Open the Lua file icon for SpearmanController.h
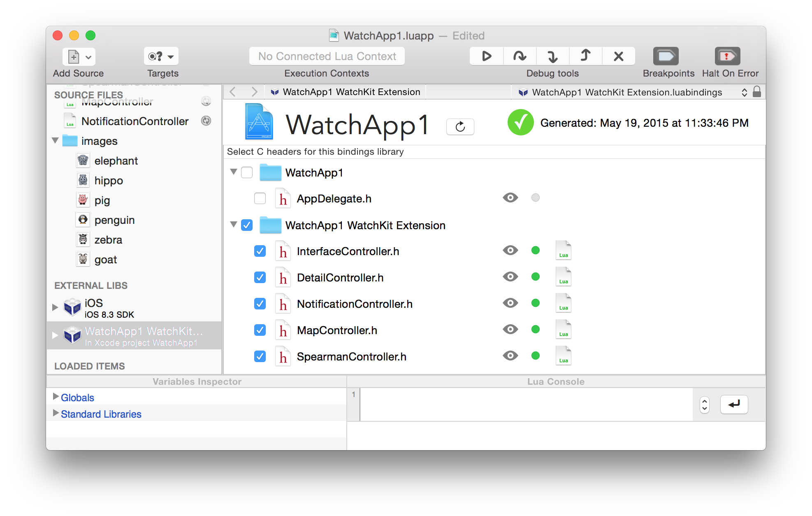Screen dimensions: 812x516 click(x=564, y=356)
